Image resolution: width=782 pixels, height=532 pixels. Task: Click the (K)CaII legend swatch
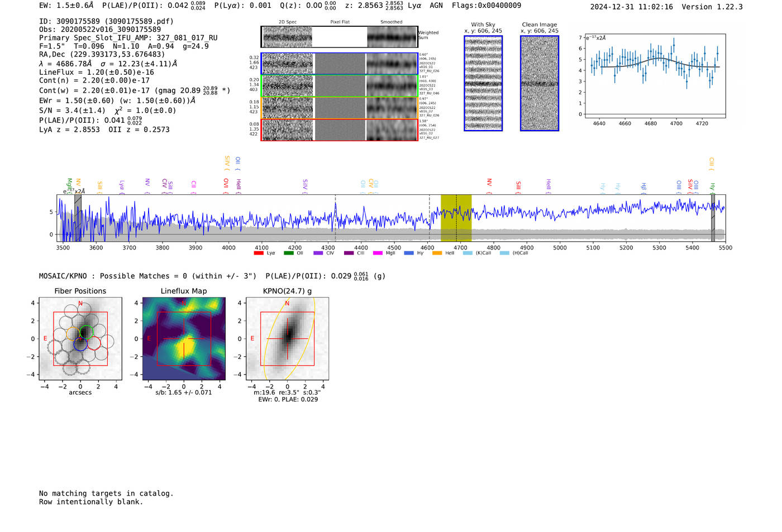tap(468, 253)
